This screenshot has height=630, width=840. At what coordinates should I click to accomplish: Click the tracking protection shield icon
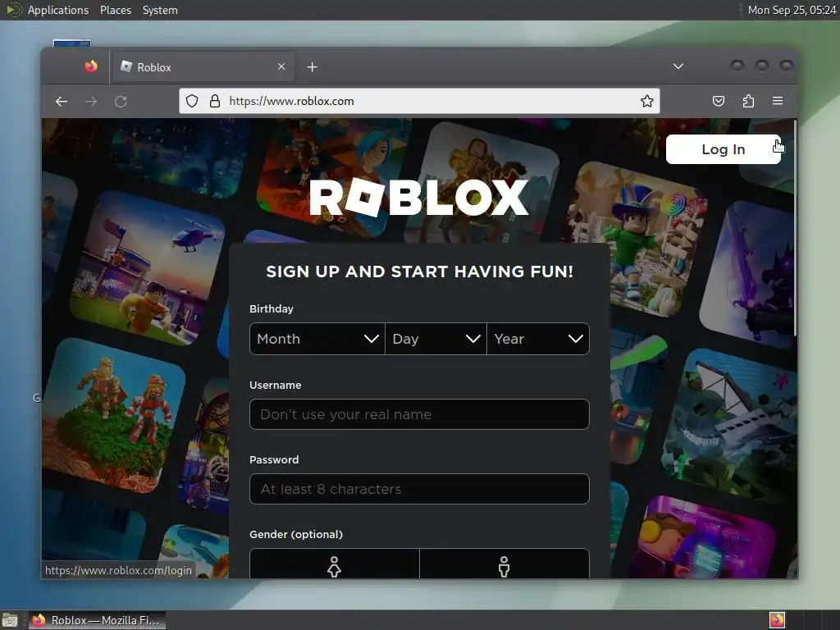pyautogui.click(x=192, y=101)
